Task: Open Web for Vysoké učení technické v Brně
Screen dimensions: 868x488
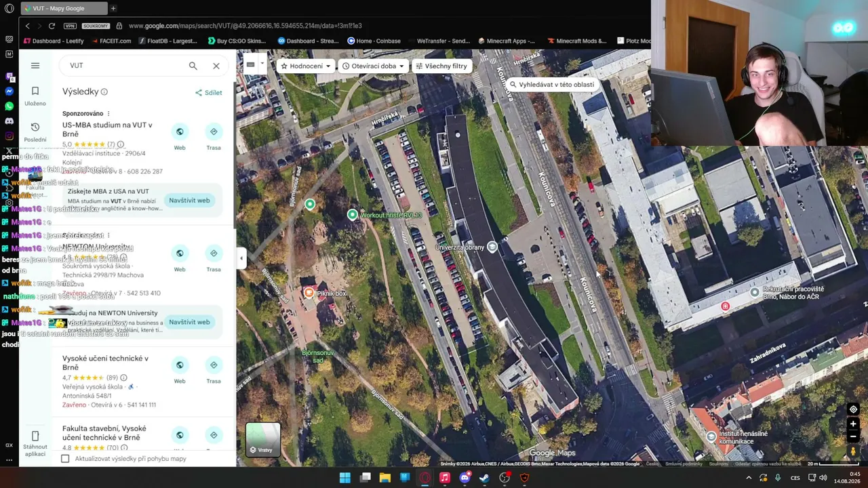Action: [x=180, y=371]
